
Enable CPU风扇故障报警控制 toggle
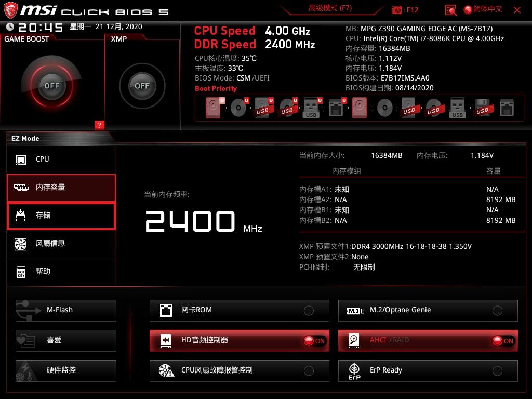pos(309,371)
